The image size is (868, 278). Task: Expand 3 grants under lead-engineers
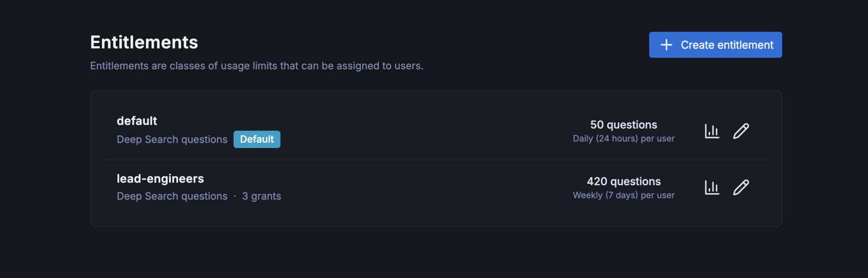click(x=261, y=196)
